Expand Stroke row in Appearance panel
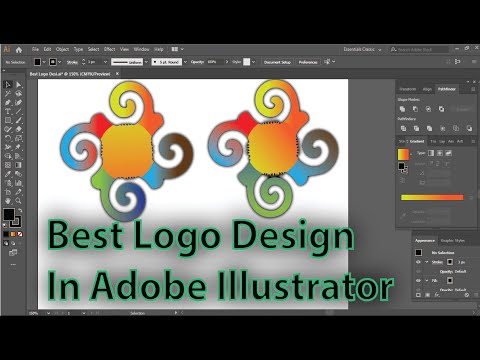This screenshot has height=360, width=480. pyautogui.click(x=426, y=262)
